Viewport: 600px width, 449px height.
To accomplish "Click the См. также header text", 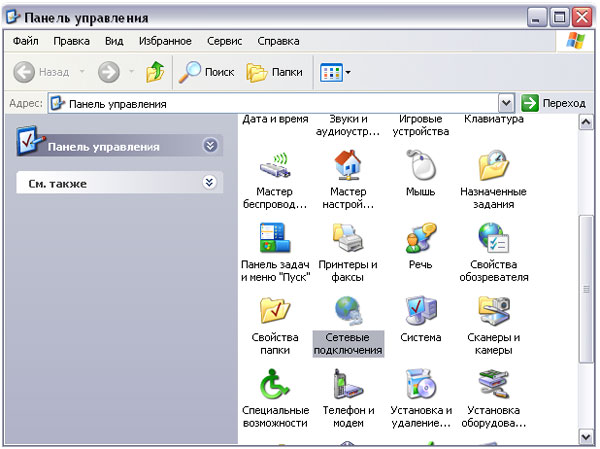I will 58,184.
